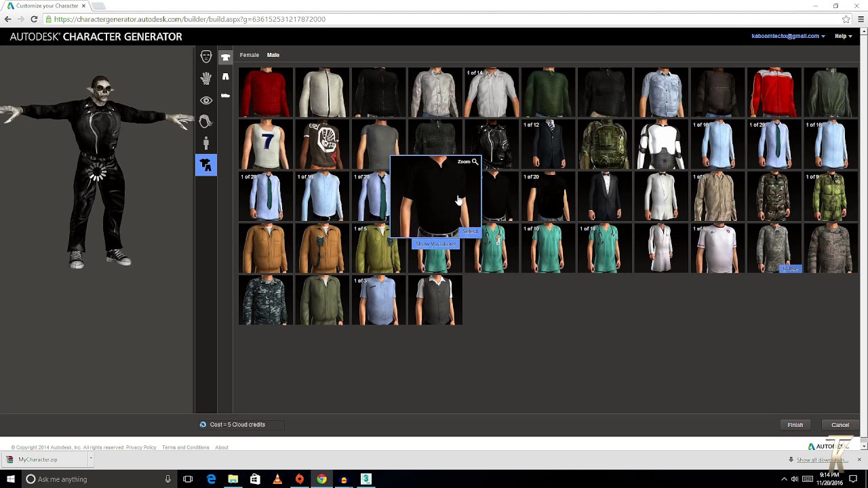Select the brown t-shirt with fist graphic

pos(322,144)
